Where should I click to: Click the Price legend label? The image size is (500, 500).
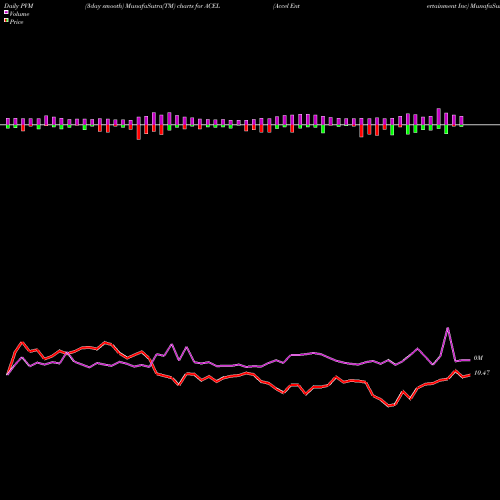pos(16,22)
